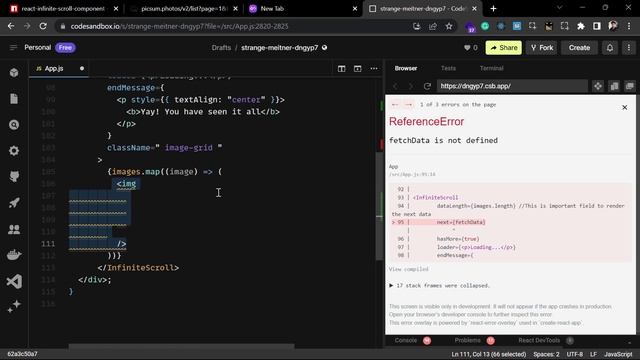Switch to the Tests tab
Screen dimensions: 640x360
coord(448,69)
